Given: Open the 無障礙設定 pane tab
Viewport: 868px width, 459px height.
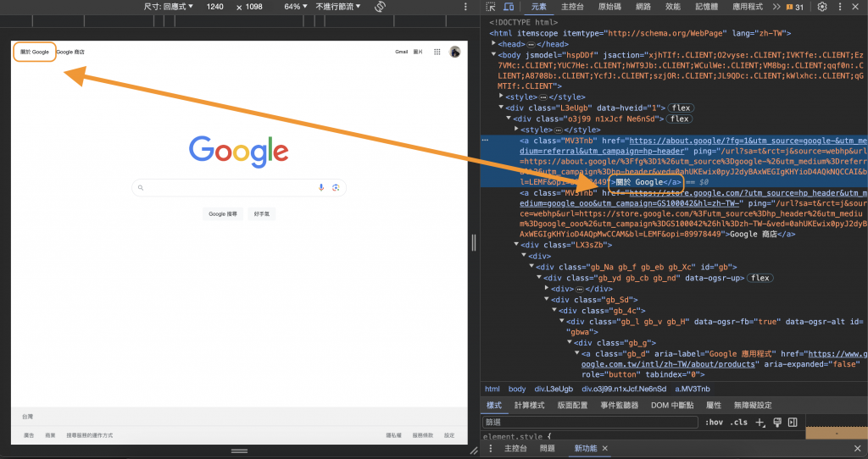Looking at the screenshot, I should pos(753,406).
